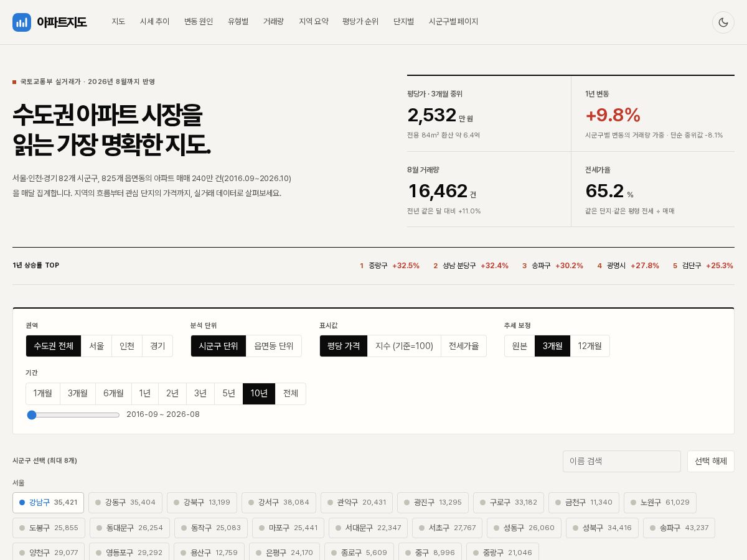Click the 선택 해제 button
Screen dimensions: 747x560
click(711, 462)
